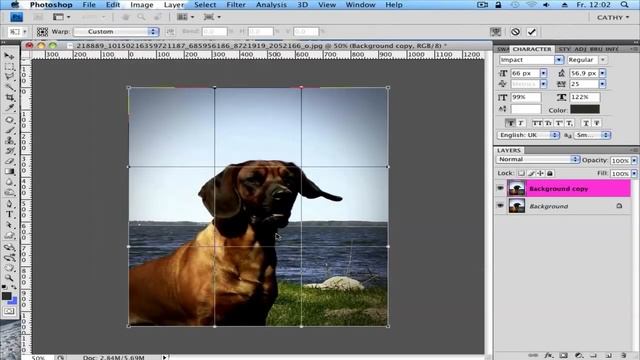Image resolution: width=640 pixels, height=360 pixels.
Task: Open the layer Fill dropdown arrow
Action: click(634, 174)
